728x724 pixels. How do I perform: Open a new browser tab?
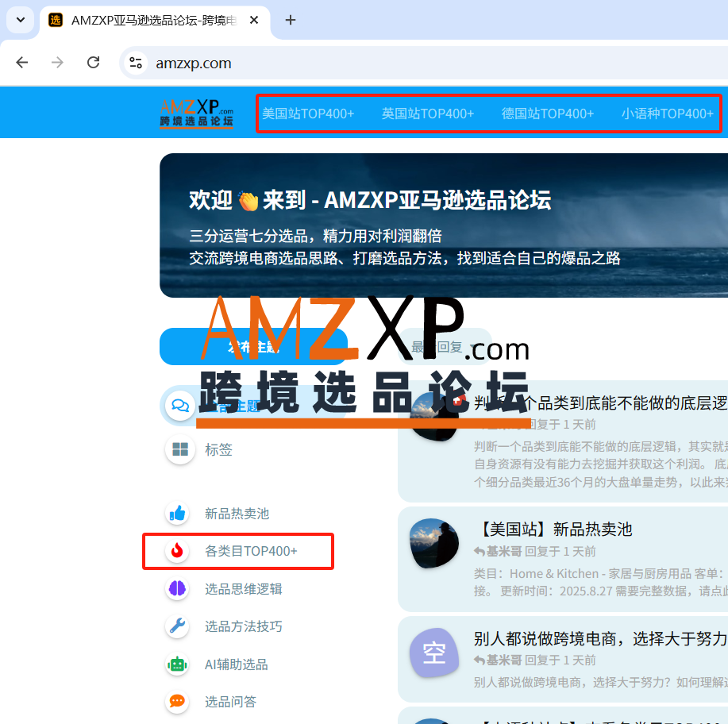[x=291, y=20]
